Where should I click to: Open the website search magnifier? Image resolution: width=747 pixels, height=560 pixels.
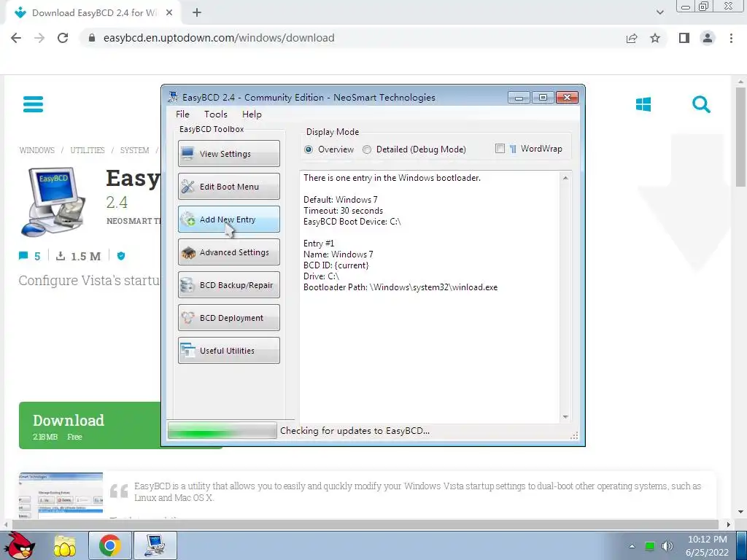701,104
